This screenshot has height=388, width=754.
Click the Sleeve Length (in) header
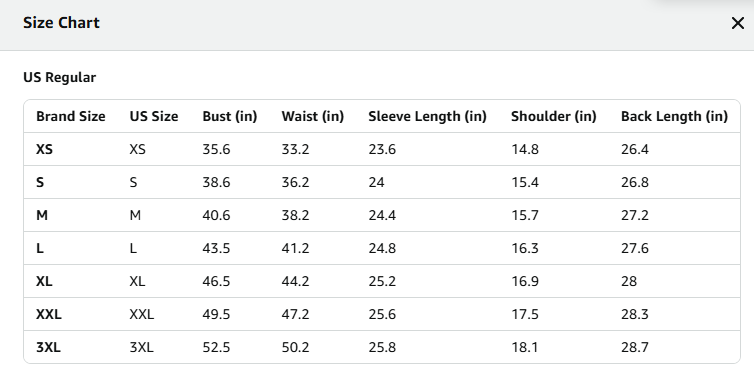click(x=427, y=116)
